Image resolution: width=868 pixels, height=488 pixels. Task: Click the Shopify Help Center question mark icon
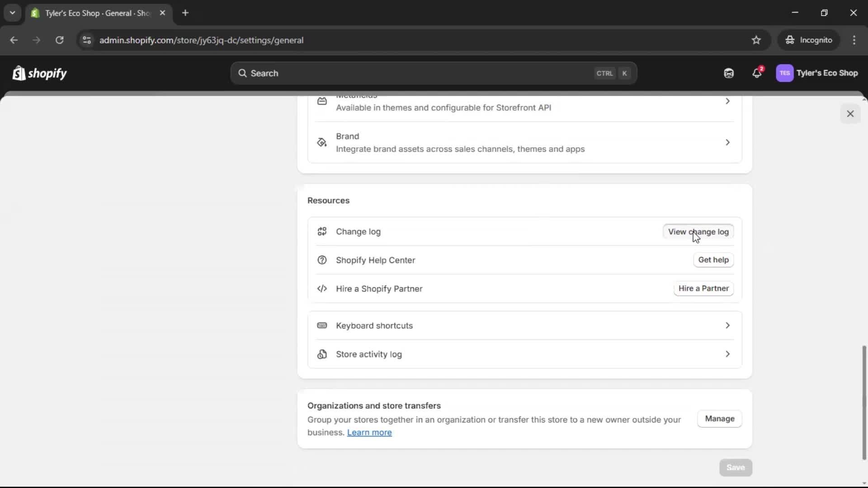tap(322, 260)
